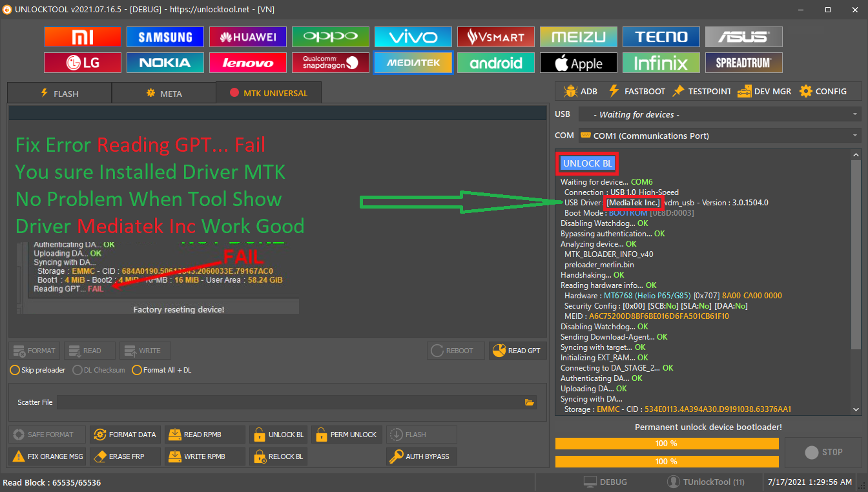The height and width of the screenshot is (492, 868).
Task: Toggle Format All + DL option
Action: click(x=162, y=370)
